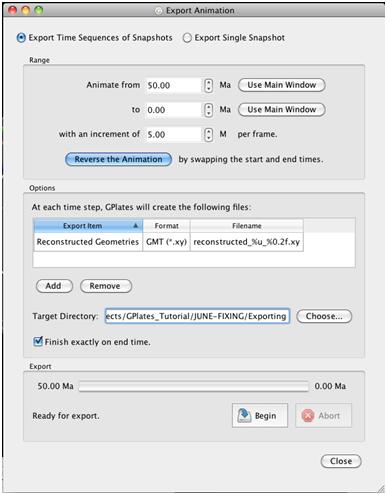The image size is (387, 495).
Task: Adjust the increment per frame stepper
Action: tap(208, 134)
